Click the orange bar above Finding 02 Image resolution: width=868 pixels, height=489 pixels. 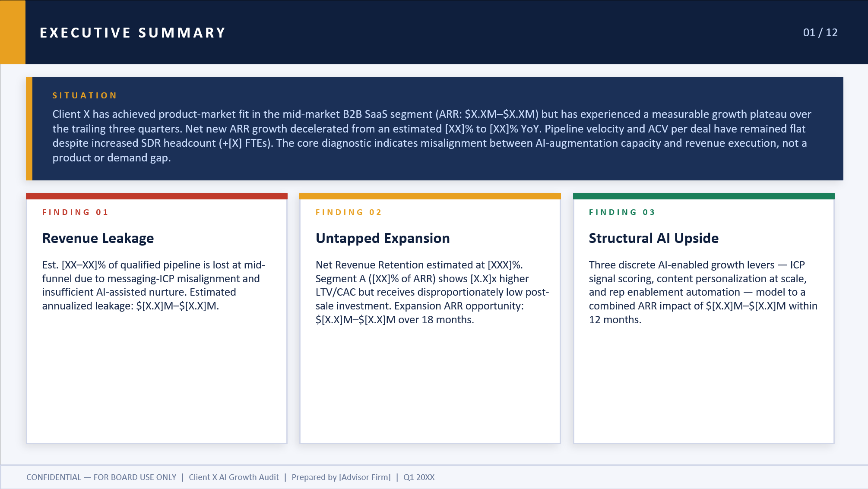click(x=430, y=196)
